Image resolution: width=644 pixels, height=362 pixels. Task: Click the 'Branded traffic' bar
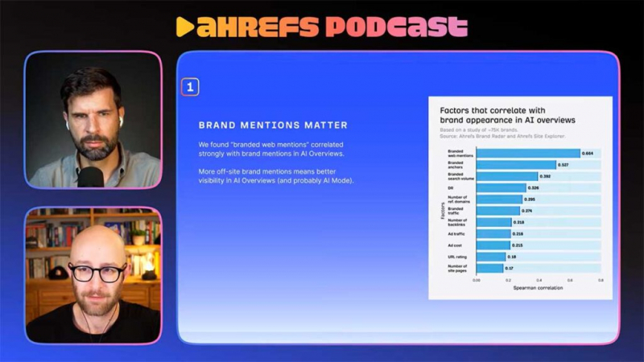(497, 211)
